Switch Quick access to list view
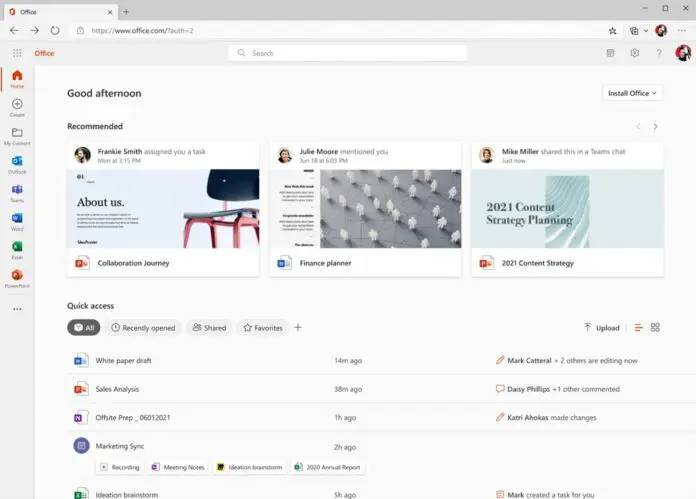Image resolution: width=696 pixels, height=499 pixels. 638,328
